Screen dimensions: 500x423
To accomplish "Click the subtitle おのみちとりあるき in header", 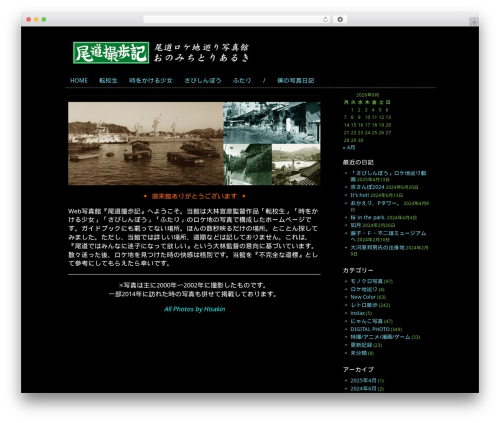I will (202, 58).
